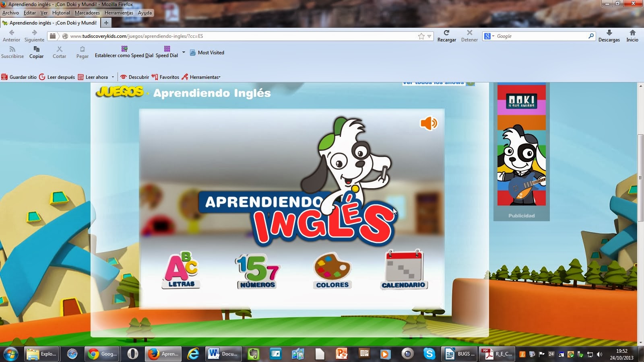Click the Detener stop button
644x362 pixels.
pos(469,36)
